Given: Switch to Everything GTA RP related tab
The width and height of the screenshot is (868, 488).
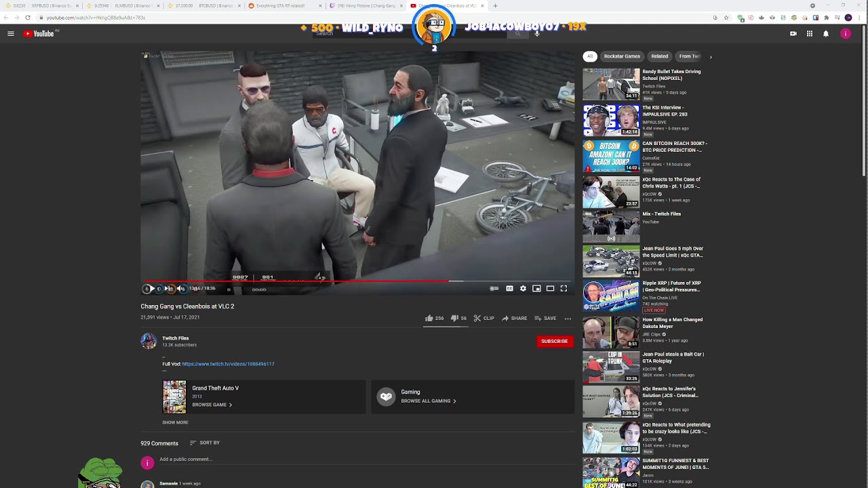Looking at the screenshot, I should tap(285, 5).
